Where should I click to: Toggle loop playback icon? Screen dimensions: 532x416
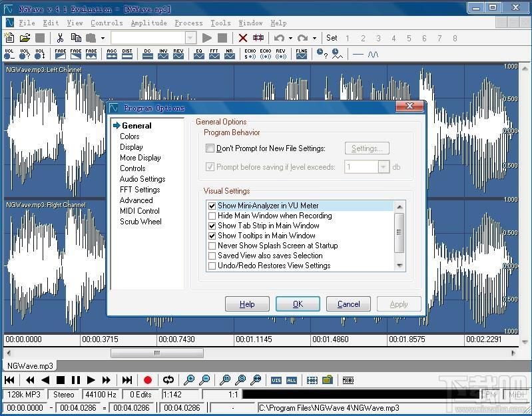[168, 380]
